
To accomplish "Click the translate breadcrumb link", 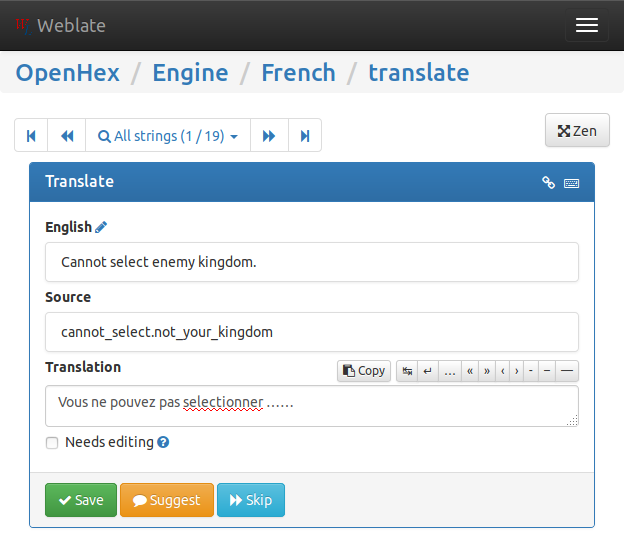I will [419, 73].
